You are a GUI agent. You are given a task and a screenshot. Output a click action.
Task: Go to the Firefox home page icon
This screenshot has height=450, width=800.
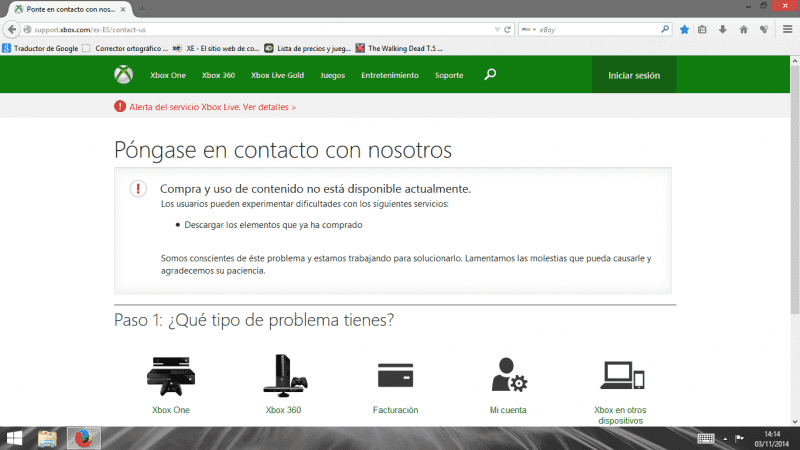click(x=743, y=30)
